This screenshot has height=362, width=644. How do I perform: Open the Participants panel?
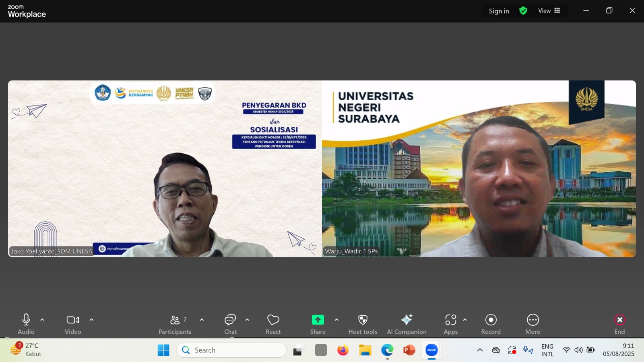point(175,320)
